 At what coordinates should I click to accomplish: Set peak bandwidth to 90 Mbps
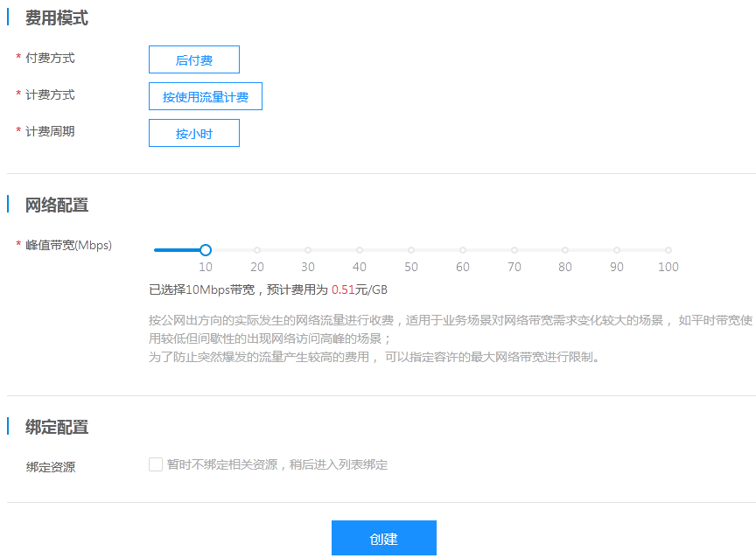617,249
